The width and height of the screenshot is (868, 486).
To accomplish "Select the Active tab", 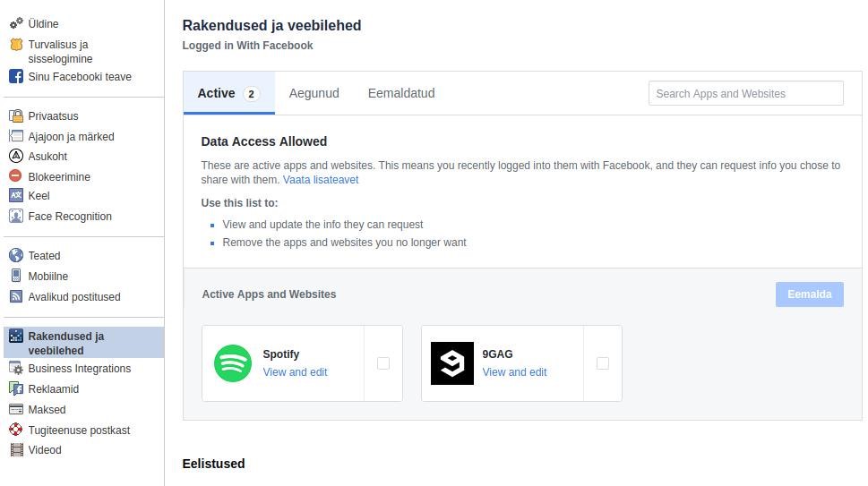I will point(229,93).
